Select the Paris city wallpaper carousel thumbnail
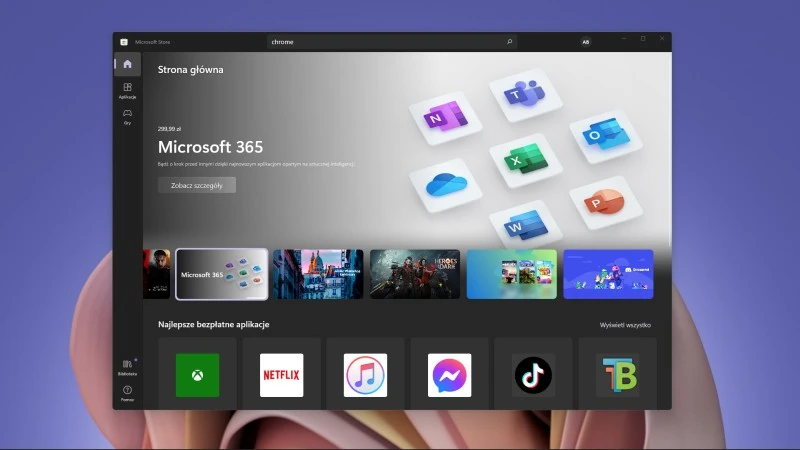Screen dimensions: 800x450 tap(318, 274)
